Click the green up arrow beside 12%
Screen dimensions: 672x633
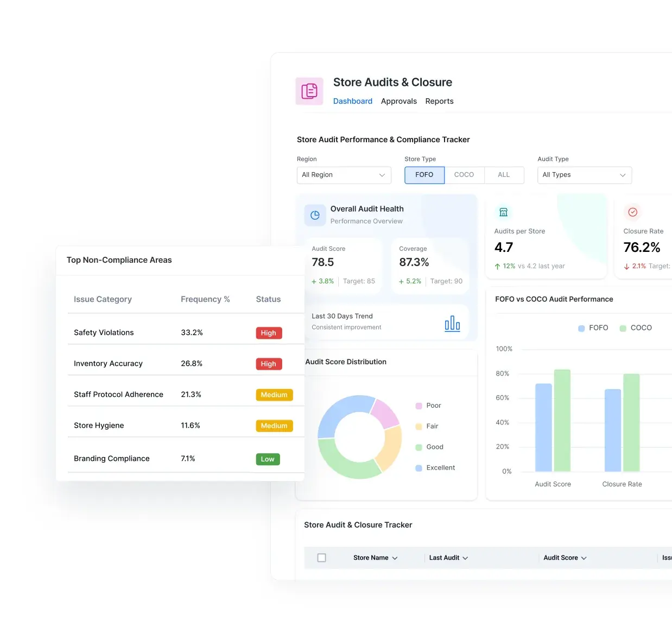(x=497, y=267)
